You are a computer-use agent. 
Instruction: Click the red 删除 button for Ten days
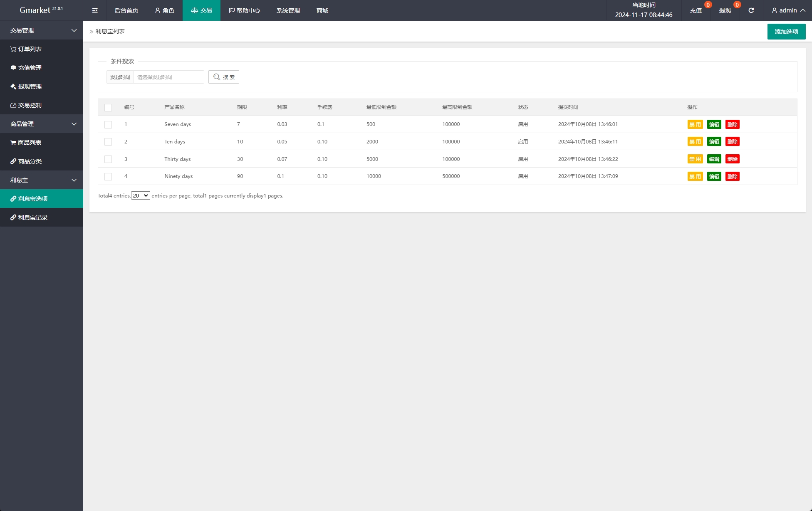click(732, 142)
